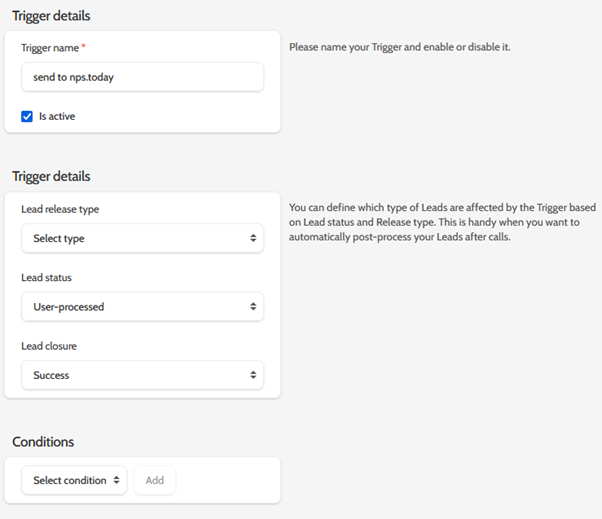Open the Lead status 'User-processed' dropdown
The image size is (602, 519).
coord(142,307)
